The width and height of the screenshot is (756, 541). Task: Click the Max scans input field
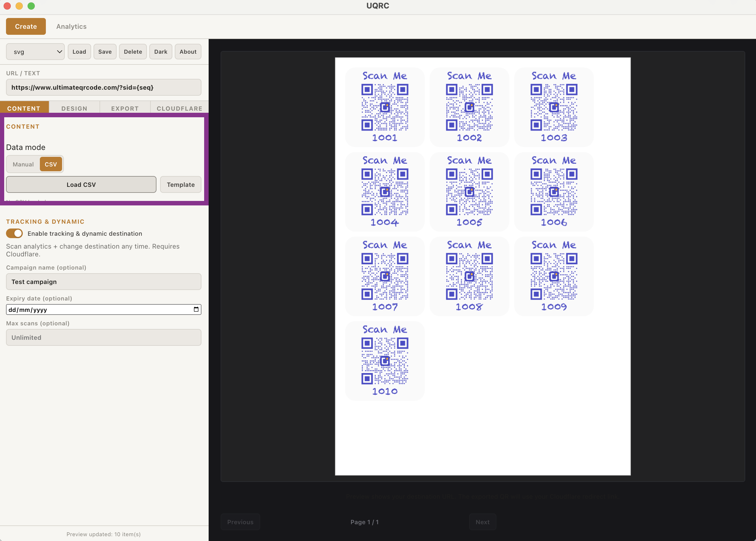click(103, 337)
